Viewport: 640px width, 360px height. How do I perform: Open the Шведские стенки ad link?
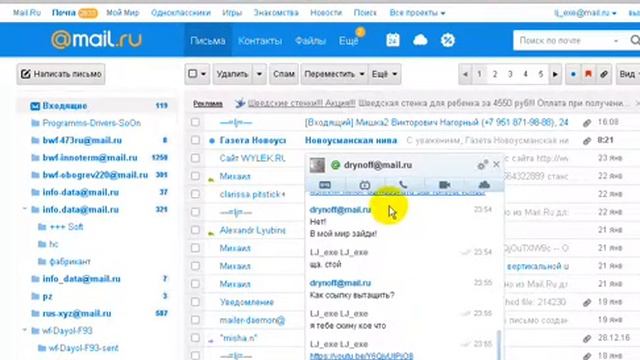[301, 104]
